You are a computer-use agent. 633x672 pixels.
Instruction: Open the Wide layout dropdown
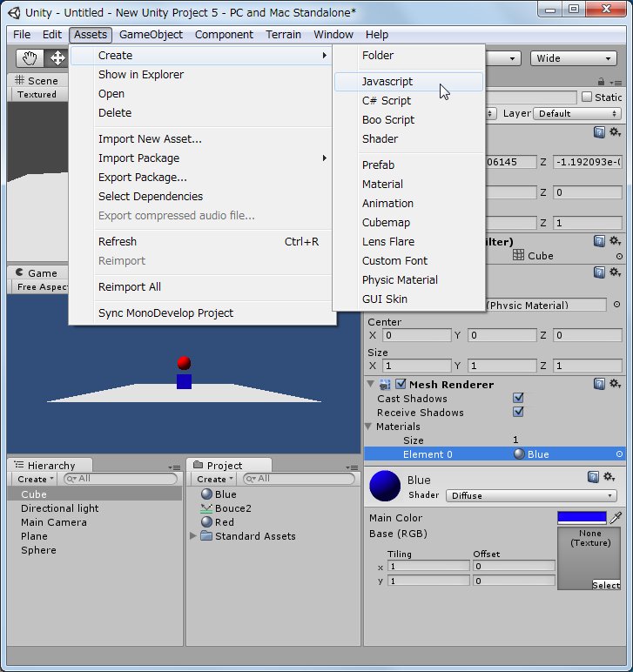pyautogui.click(x=573, y=58)
